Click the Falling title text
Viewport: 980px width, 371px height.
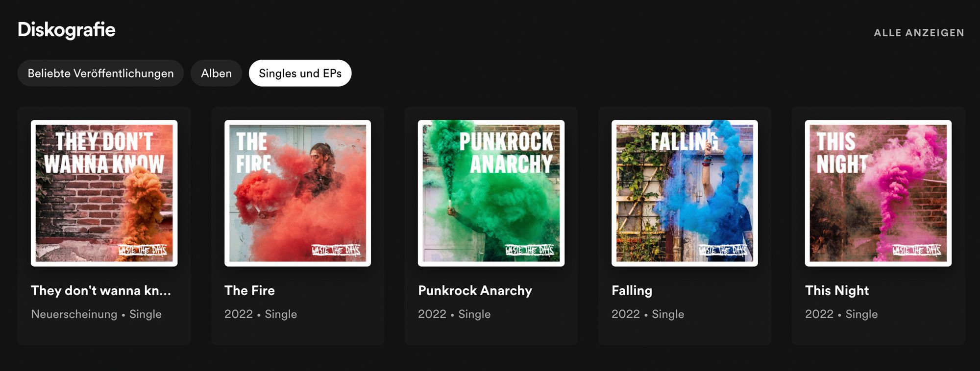tap(632, 290)
